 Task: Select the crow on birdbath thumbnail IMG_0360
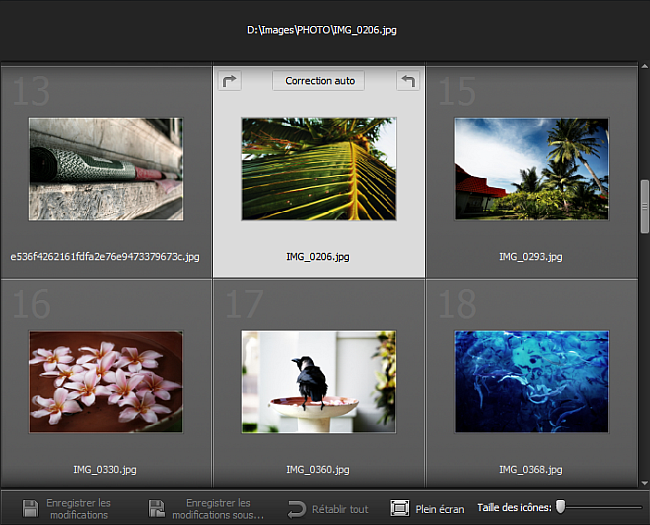pos(318,382)
